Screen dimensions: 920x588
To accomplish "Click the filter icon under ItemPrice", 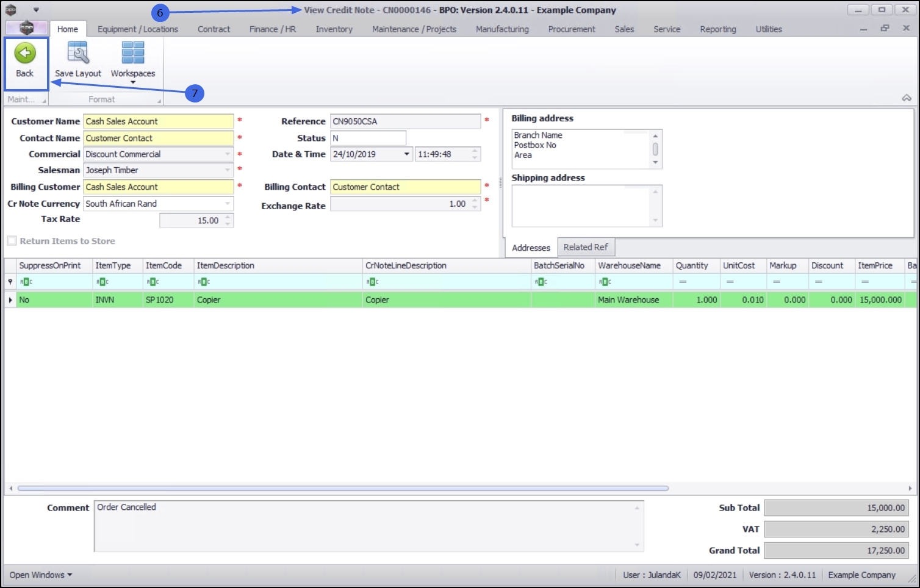I will [x=864, y=282].
